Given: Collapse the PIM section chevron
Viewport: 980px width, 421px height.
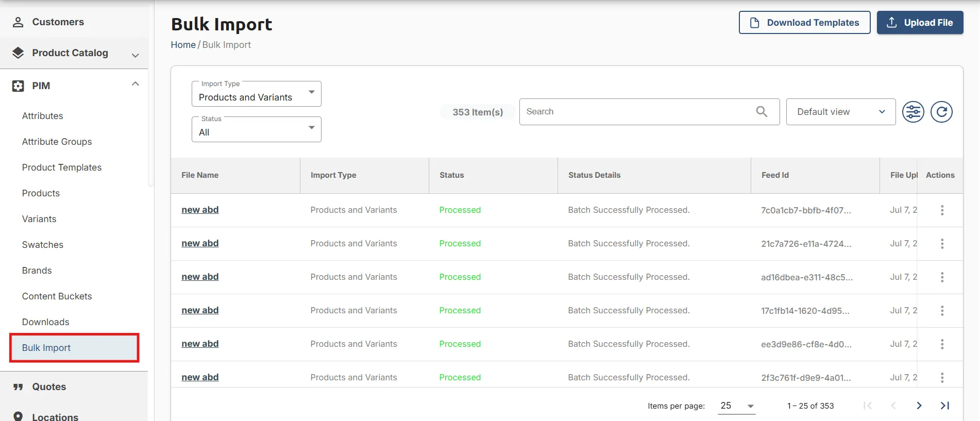Looking at the screenshot, I should (x=136, y=84).
